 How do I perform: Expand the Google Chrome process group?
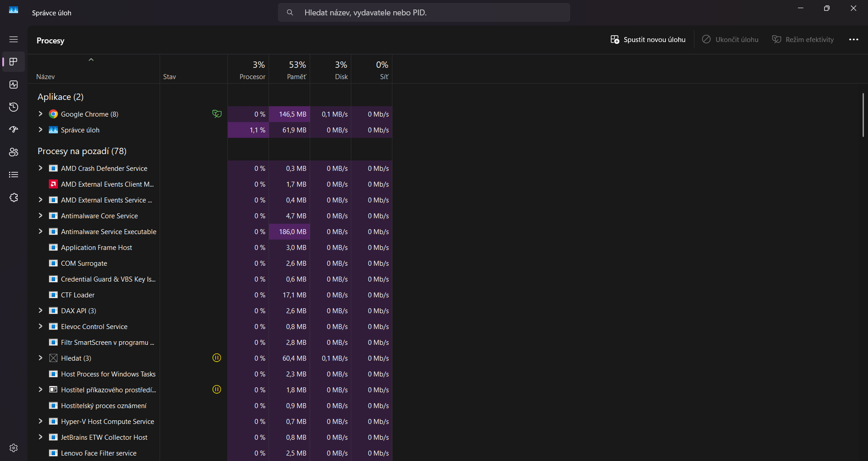tap(40, 114)
